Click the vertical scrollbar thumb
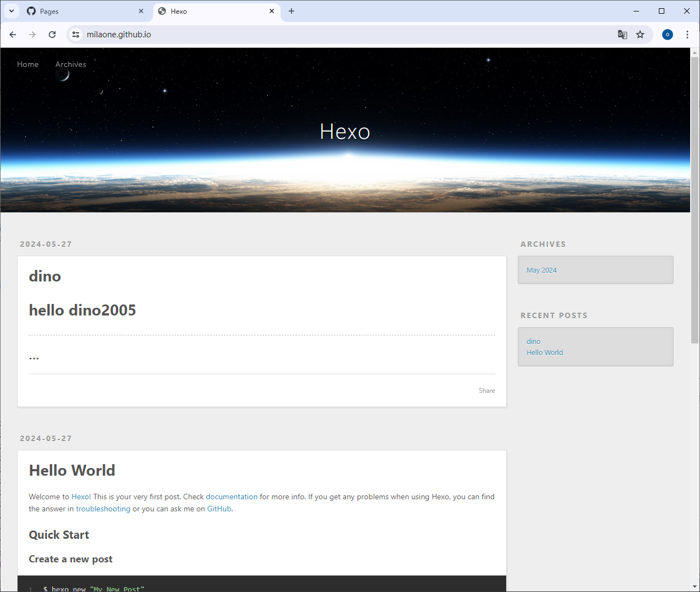 (x=695, y=200)
